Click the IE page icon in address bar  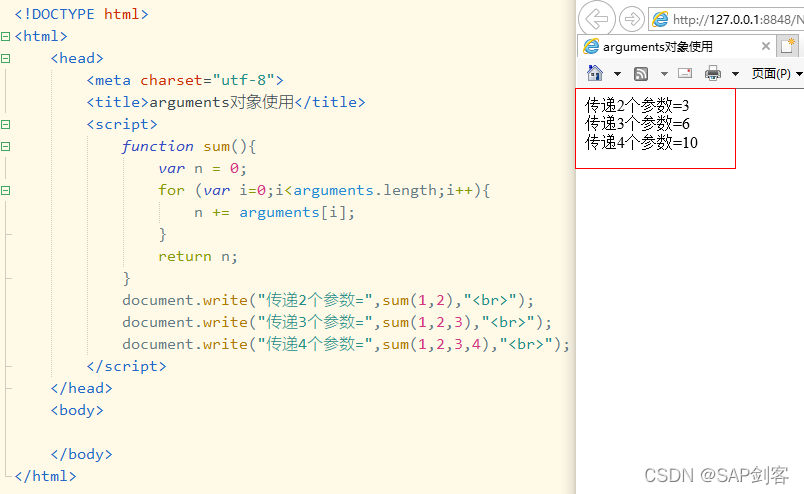[660, 19]
